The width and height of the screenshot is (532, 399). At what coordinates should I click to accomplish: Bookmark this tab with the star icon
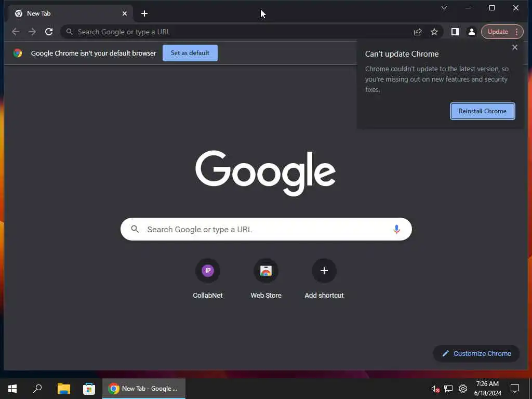(434, 32)
